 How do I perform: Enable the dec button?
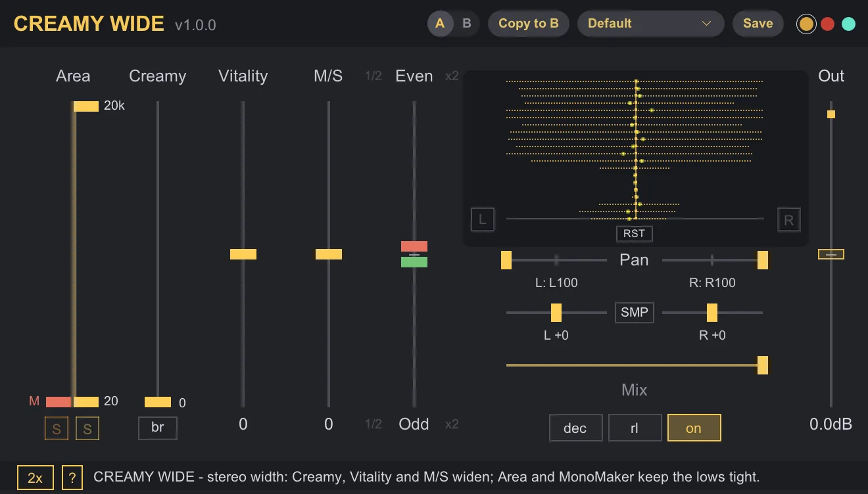click(x=575, y=428)
